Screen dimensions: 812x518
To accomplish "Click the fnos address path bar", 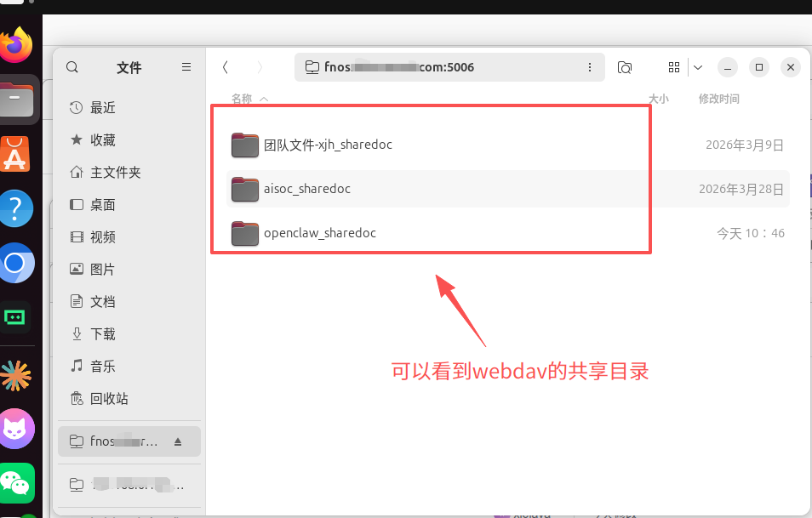I will [449, 67].
